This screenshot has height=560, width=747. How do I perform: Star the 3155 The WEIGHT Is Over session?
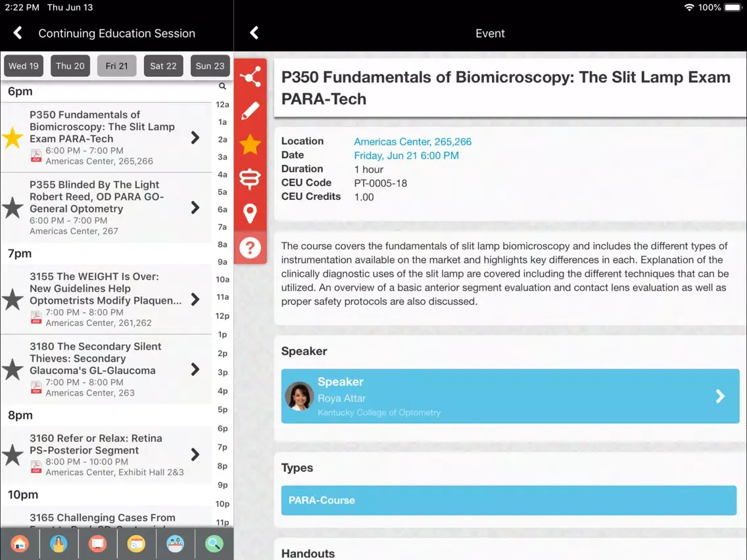click(x=13, y=300)
